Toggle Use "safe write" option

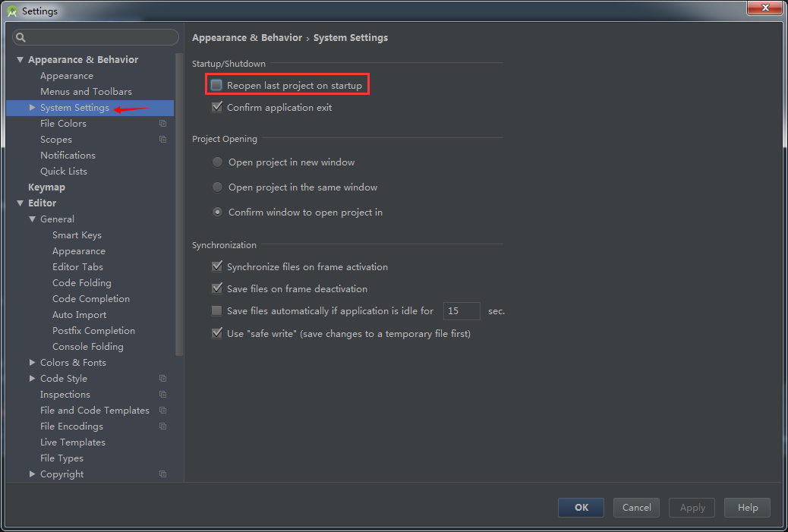click(x=216, y=333)
